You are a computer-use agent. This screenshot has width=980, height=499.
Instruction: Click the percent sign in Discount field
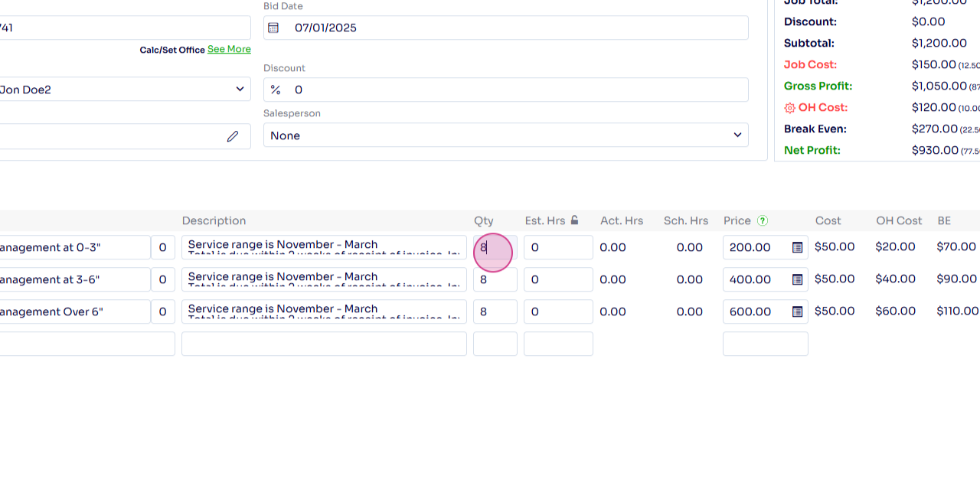(276, 90)
